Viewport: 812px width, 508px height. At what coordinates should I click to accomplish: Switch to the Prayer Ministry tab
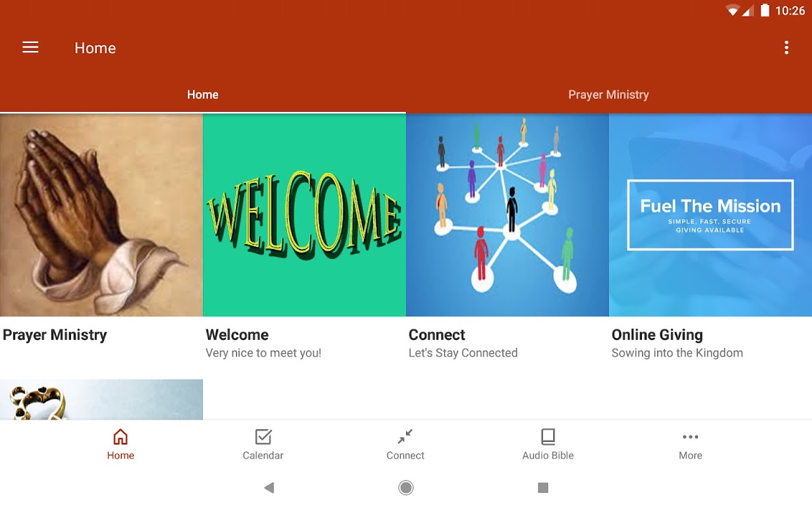point(609,95)
